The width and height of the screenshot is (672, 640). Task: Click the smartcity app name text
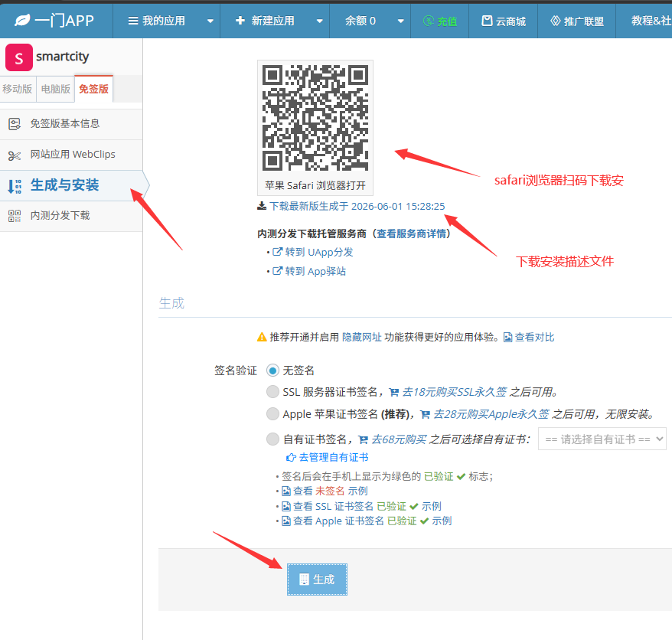[63, 56]
